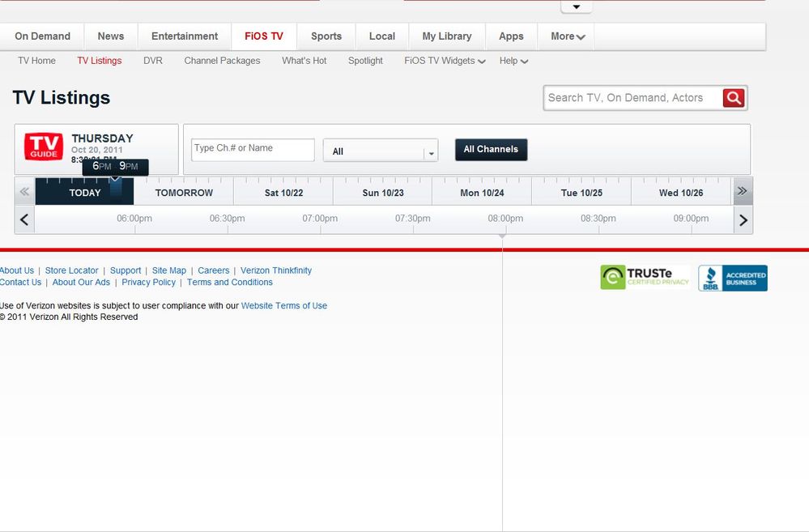809x532 pixels.
Task: Select Wed 10/26 listings
Action: (681, 193)
